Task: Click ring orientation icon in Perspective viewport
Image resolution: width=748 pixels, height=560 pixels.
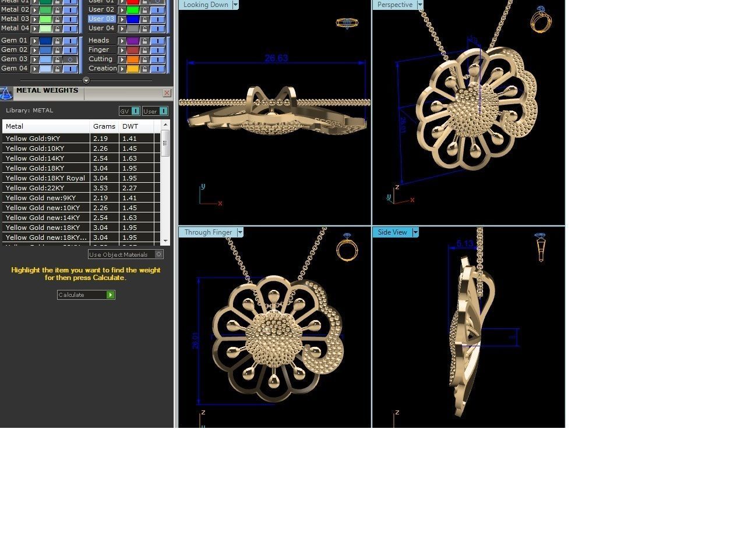Action: [x=541, y=20]
